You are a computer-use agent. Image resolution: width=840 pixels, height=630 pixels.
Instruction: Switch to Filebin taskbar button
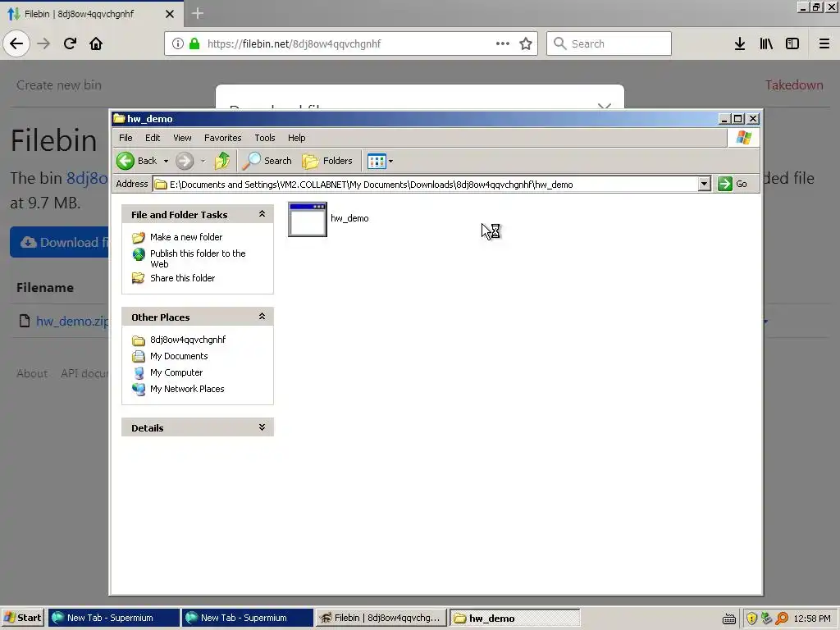click(381, 618)
